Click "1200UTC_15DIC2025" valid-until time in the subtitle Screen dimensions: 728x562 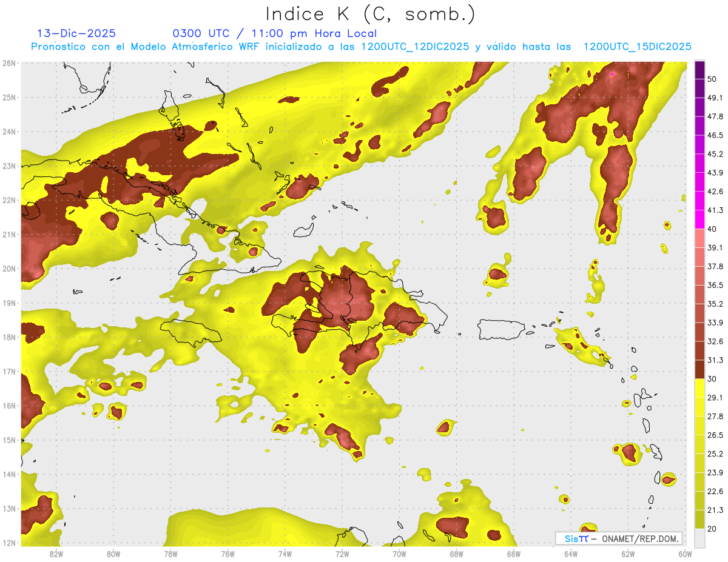point(637,47)
